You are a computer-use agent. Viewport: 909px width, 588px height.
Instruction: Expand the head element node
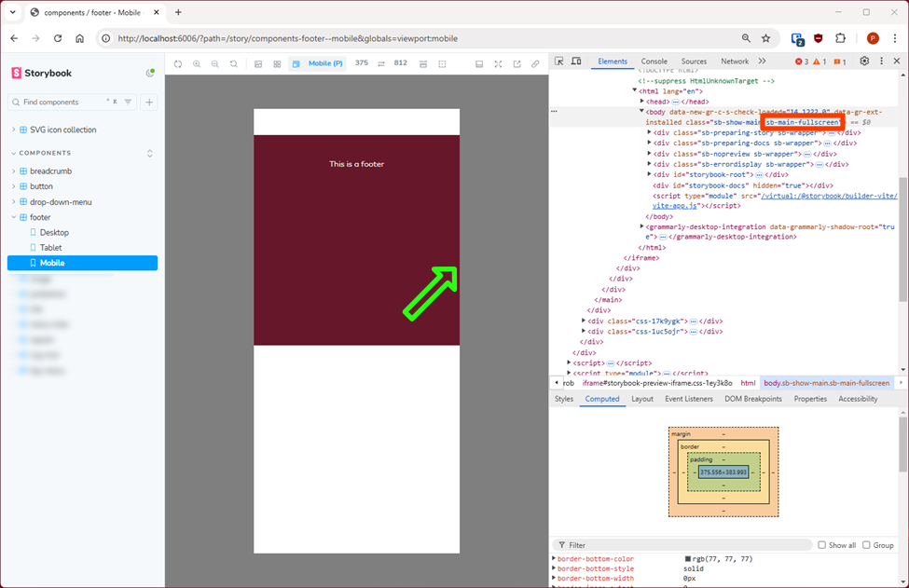click(641, 102)
